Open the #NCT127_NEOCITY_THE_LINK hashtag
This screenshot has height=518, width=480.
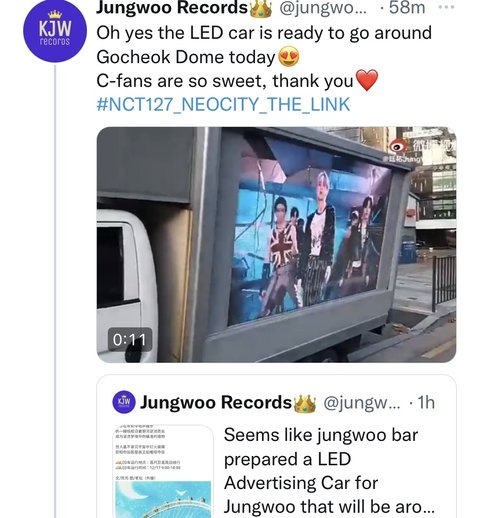click(x=223, y=104)
